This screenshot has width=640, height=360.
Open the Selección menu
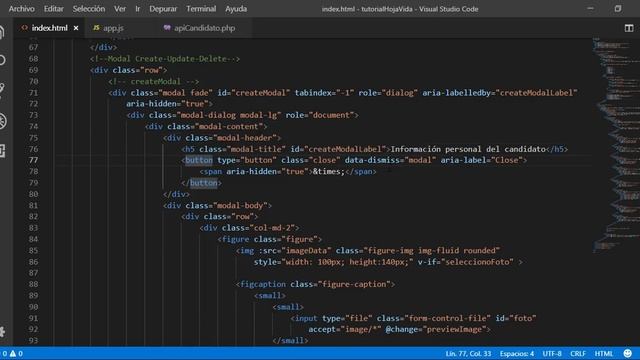[x=89, y=9]
